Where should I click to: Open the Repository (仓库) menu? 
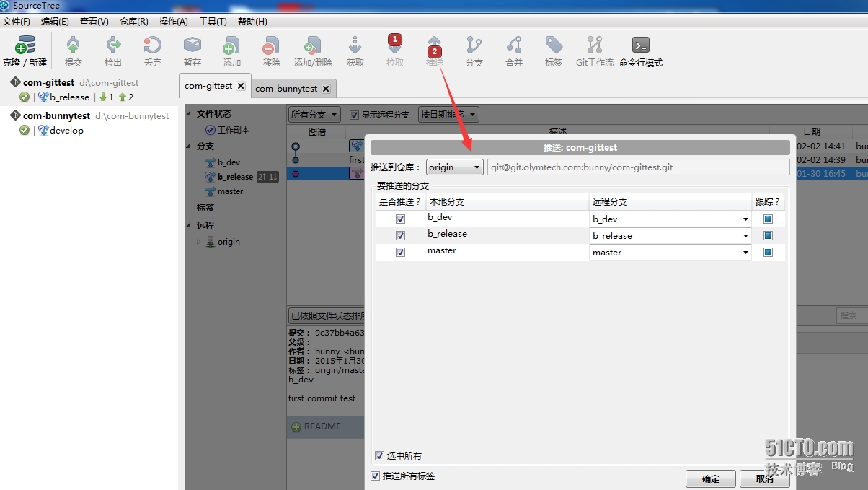point(134,22)
